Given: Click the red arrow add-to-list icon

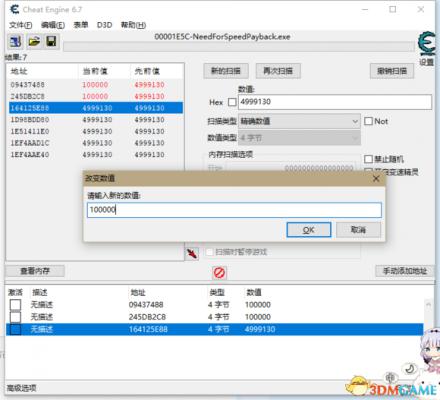Looking at the screenshot, I should (192, 254).
